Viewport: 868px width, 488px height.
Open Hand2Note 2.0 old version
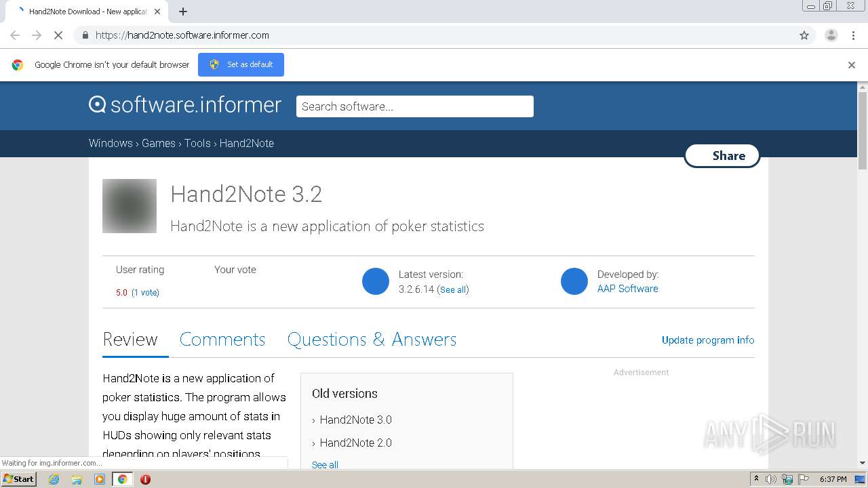[356, 443]
